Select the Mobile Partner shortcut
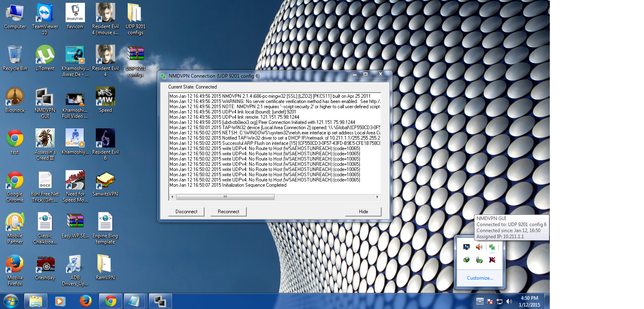 click(x=15, y=228)
